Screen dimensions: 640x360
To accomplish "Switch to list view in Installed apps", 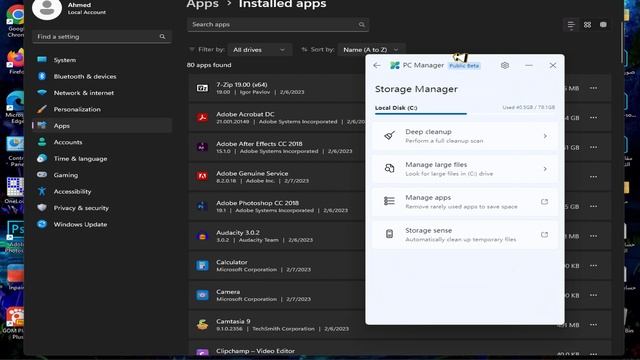I will pos(571,25).
